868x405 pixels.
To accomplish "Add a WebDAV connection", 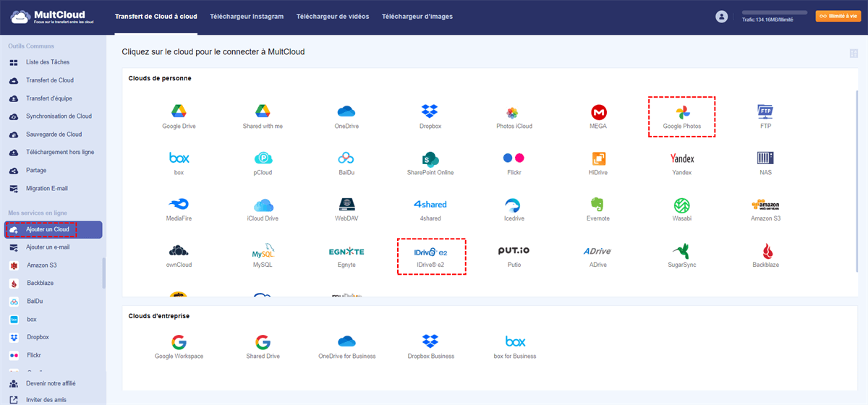I will coord(346,210).
